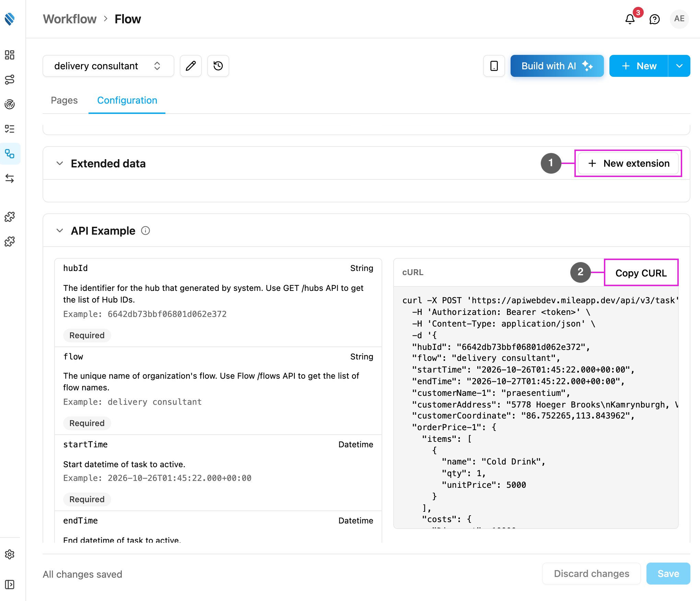The width and height of the screenshot is (700, 601).
Task: Click the Save button
Action: (x=668, y=574)
